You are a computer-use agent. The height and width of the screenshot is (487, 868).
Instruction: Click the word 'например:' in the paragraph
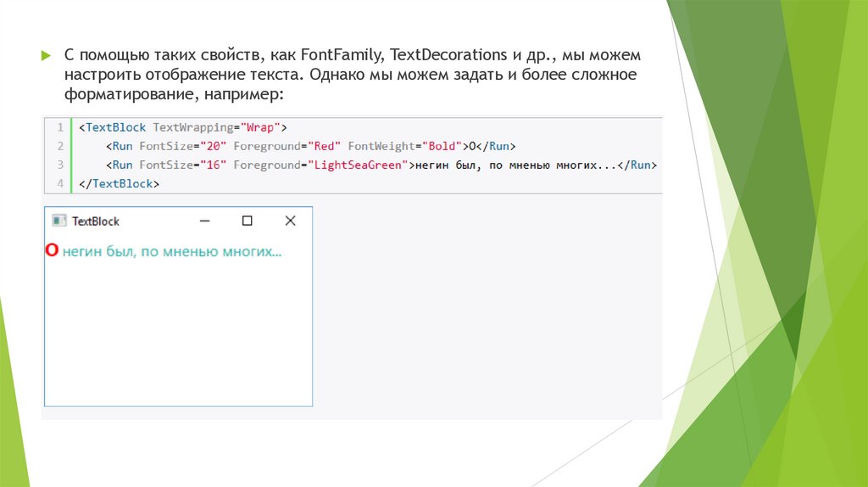243,94
